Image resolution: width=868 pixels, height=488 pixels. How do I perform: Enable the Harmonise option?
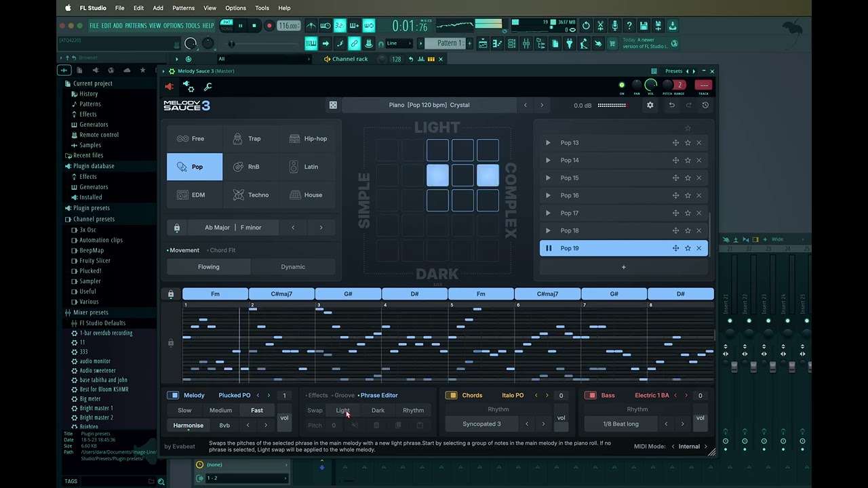pyautogui.click(x=188, y=425)
